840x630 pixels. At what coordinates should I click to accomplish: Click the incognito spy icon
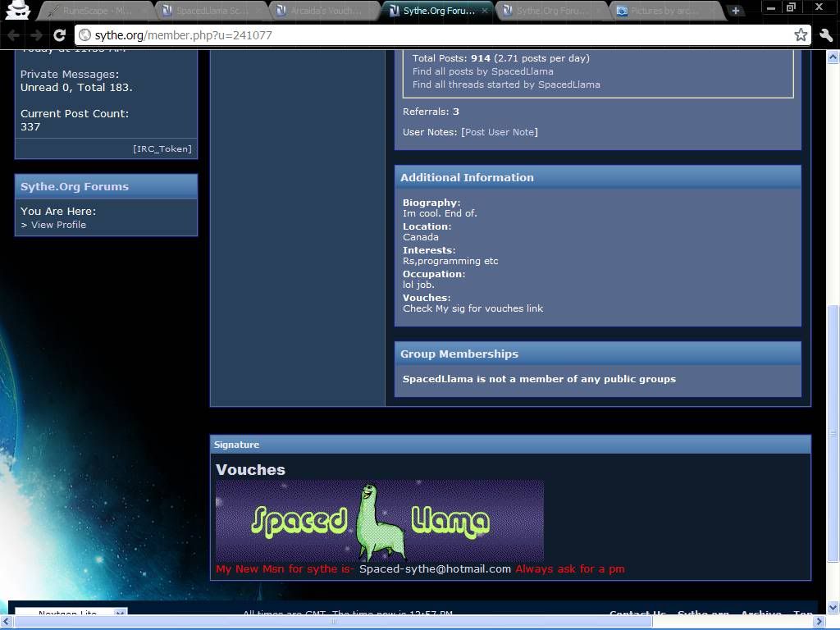click(16, 11)
